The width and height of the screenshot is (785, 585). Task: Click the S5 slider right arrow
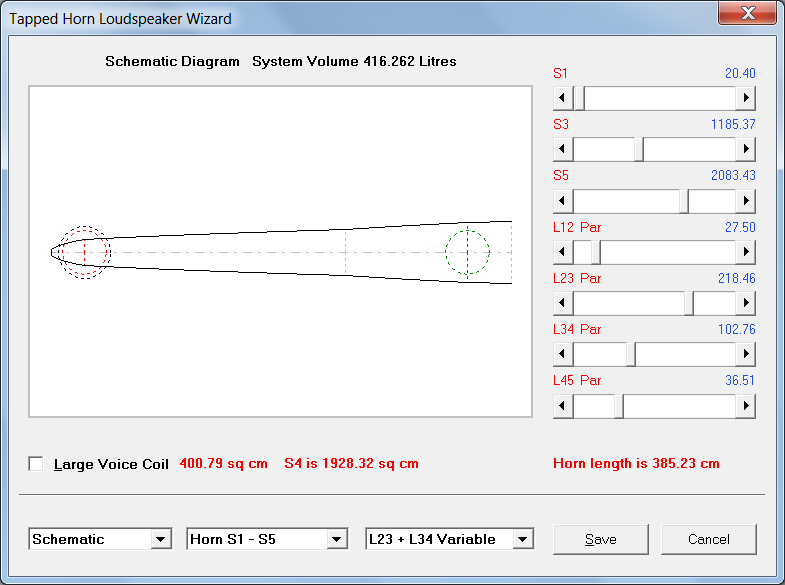745,201
